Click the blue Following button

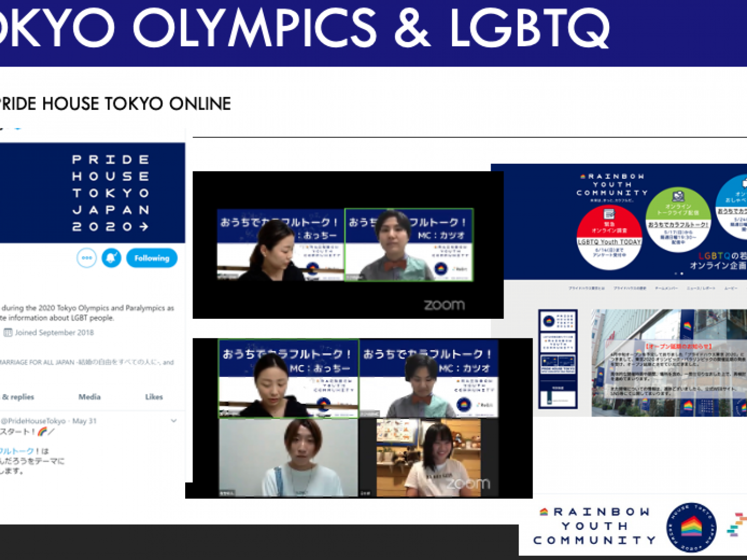click(152, 258)
